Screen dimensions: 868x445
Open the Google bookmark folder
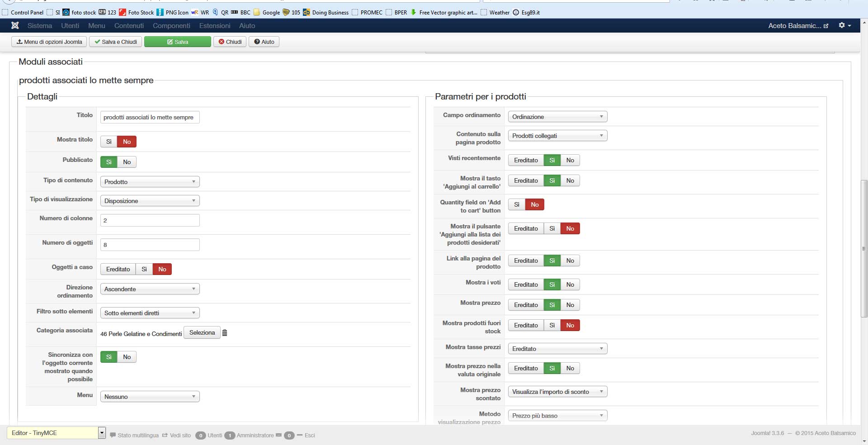(267, 13)
